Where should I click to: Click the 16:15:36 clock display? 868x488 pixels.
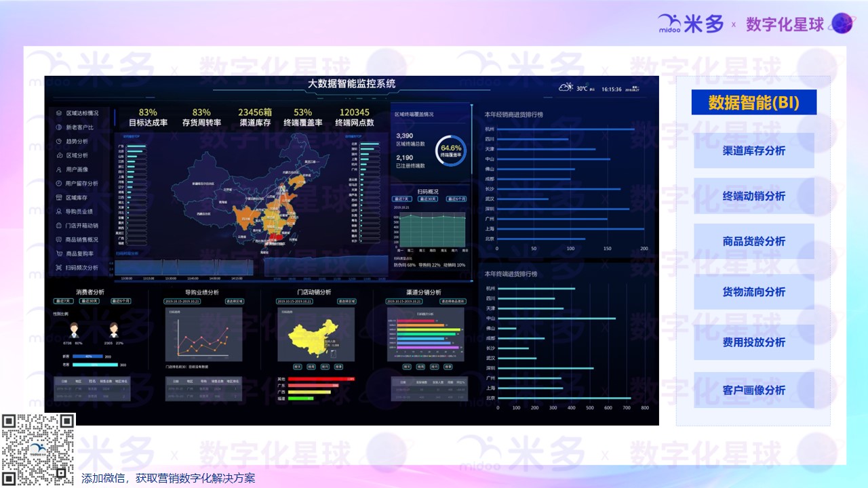612,89
